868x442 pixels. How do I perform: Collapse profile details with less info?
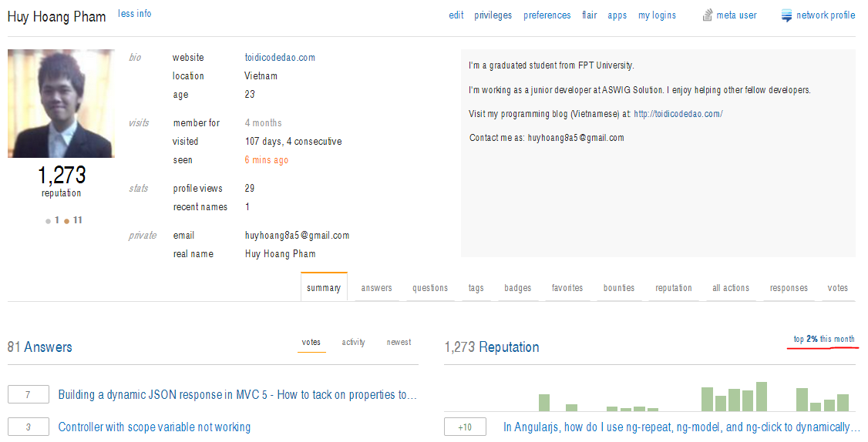[135, 14]
